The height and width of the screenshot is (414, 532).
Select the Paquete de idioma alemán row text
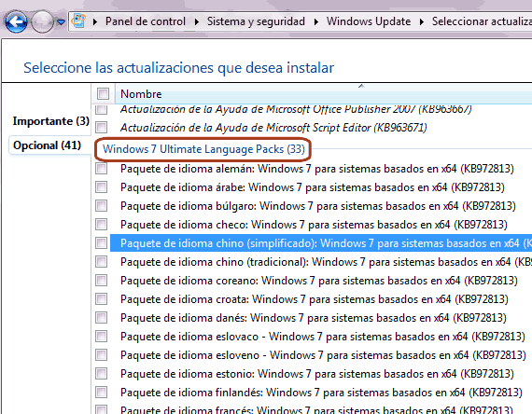pyautogui.click(x=317, y=169)
